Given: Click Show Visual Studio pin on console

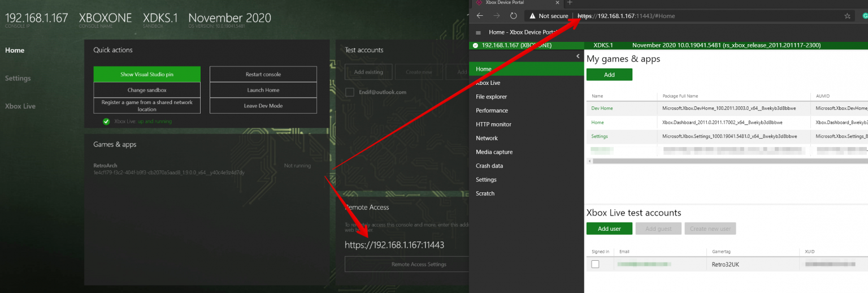Looking at the screenshot, I should point(147,74).
